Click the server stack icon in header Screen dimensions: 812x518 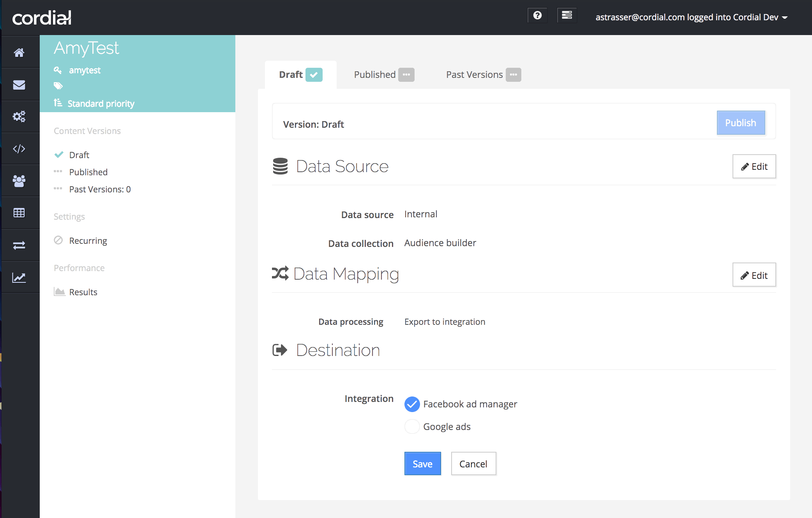[x=567, y=16]
